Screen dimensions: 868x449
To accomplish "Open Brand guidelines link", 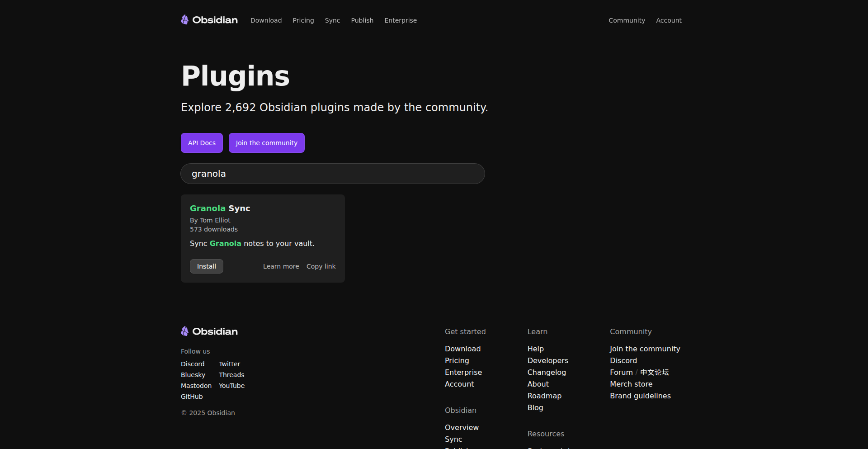I will point(640,396).
